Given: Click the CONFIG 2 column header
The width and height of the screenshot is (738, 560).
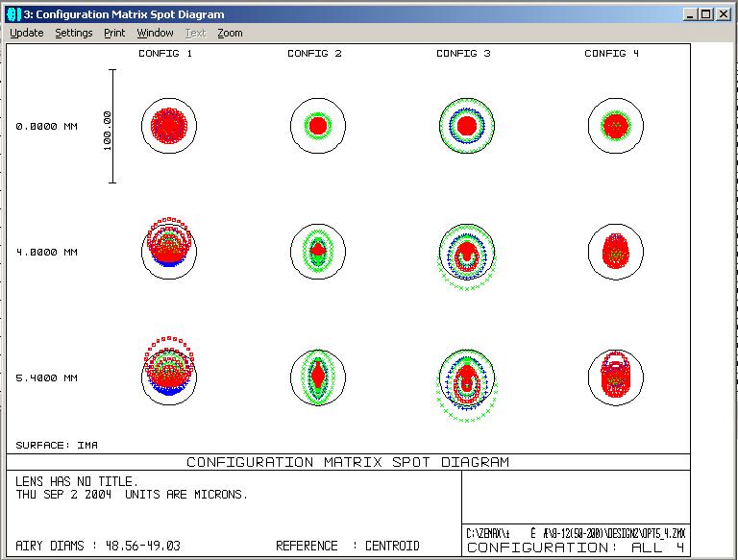Looking at the screenshot, I should click(314, 53).
